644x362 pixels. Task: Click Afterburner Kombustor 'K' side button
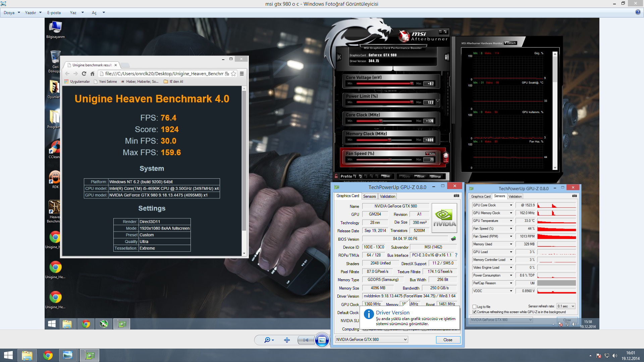click(339, 57)
